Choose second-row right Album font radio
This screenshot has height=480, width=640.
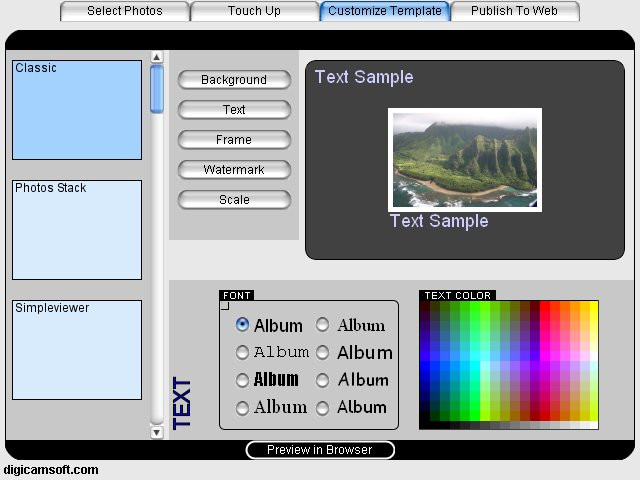(322, 352)
